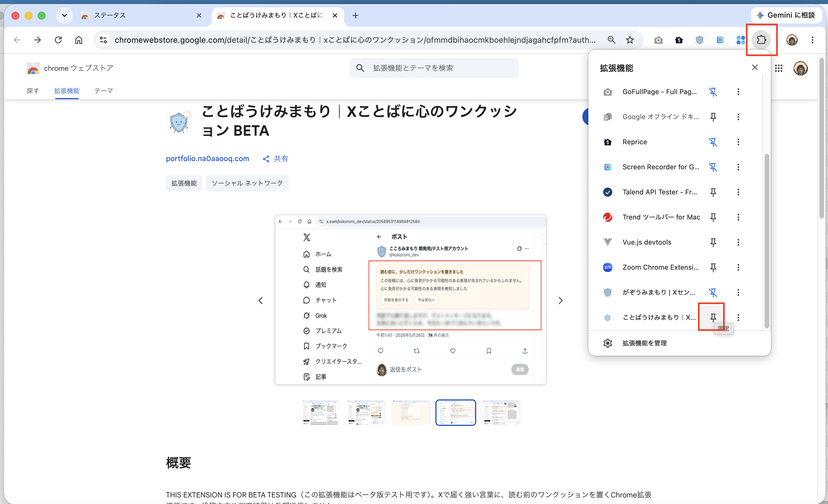
Task: Show previous screenshot with left chevron arrow
Action: pyautogui.click(x=260, y=300)
